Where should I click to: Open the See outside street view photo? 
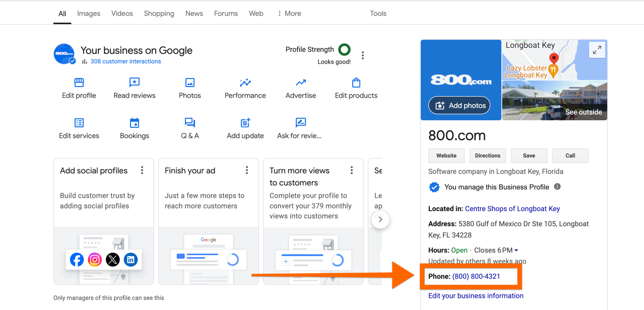tap(555, 101)
